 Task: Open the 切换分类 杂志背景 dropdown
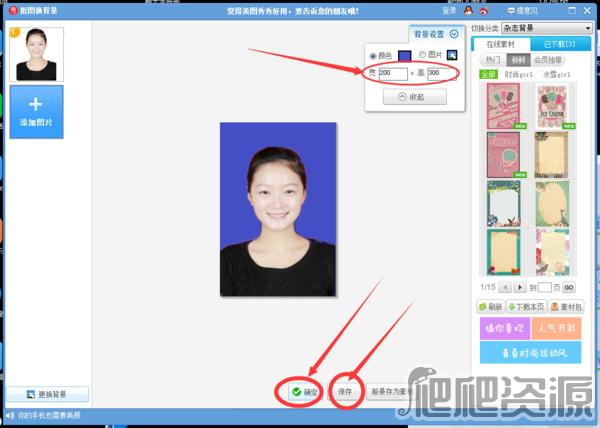click(x=546, y=28)
